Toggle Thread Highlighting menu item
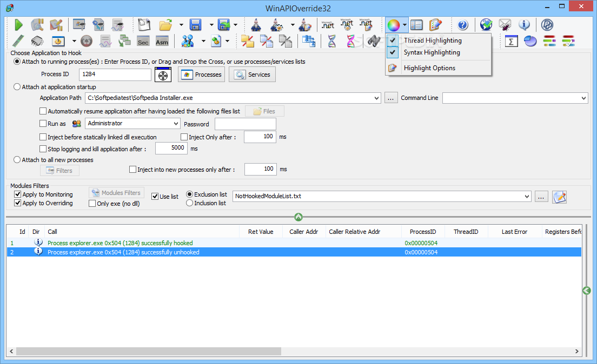The image size is (597, 364). [x=438, y=41]
